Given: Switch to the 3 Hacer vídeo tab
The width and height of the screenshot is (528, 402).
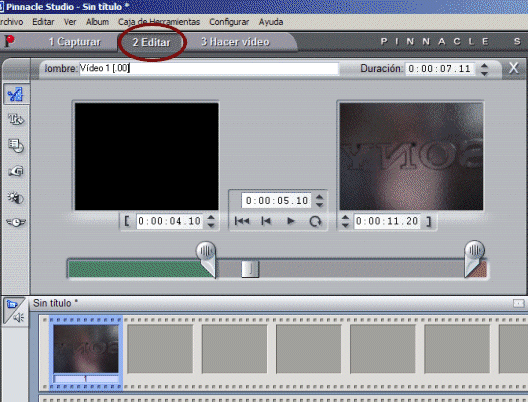Looking at the screenshot, I should [235, 42].
